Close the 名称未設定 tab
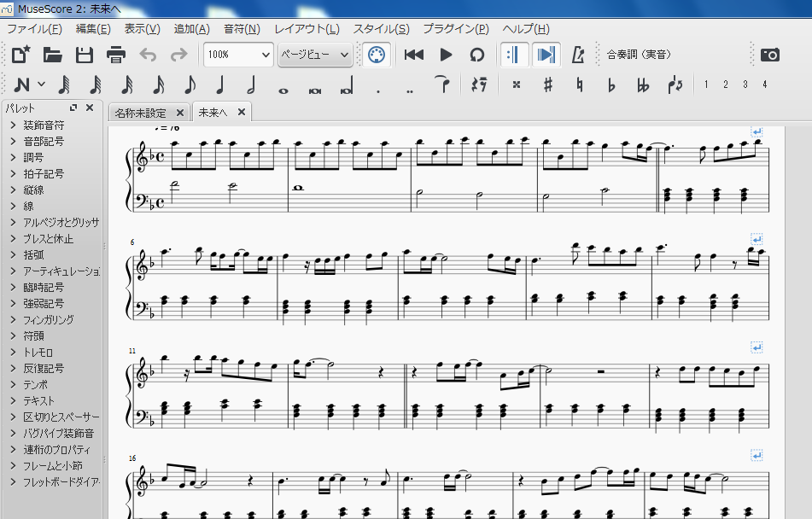 point(180,113)
